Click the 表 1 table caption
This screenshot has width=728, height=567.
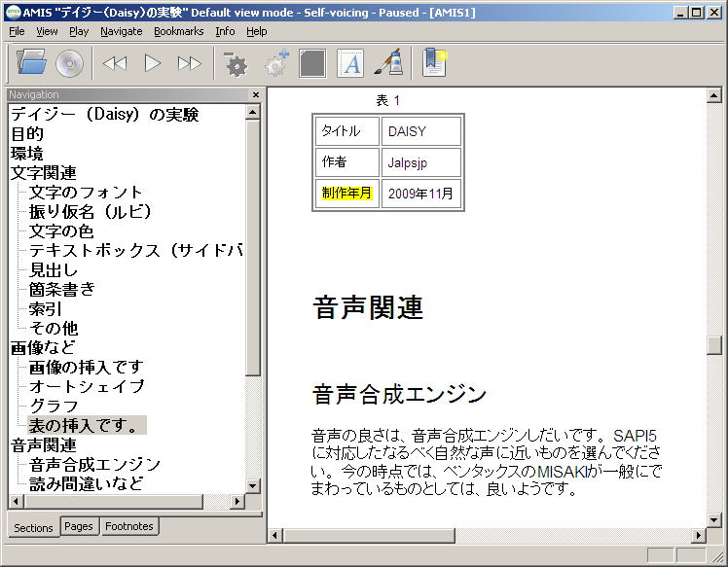pos(387,100)
